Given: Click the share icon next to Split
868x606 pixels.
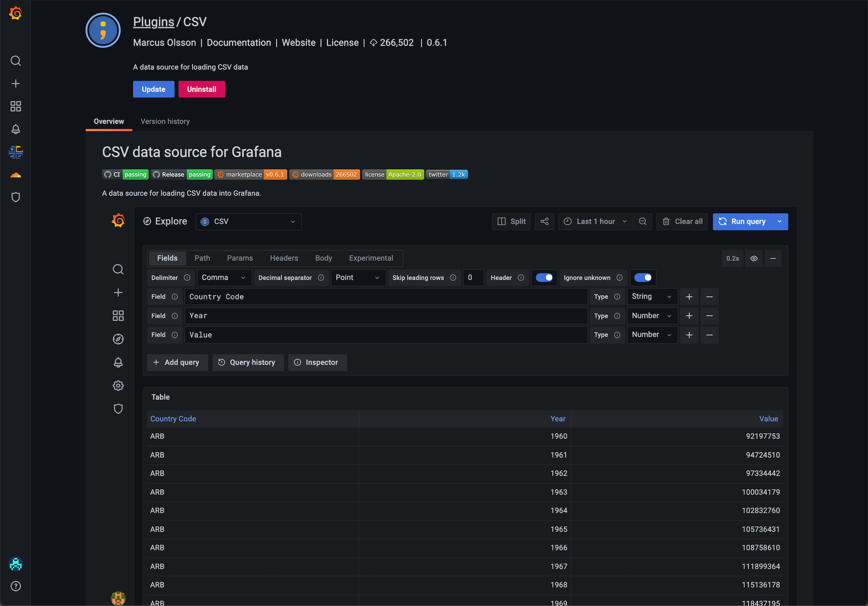Looking at the screenshot, I should 544,221.
